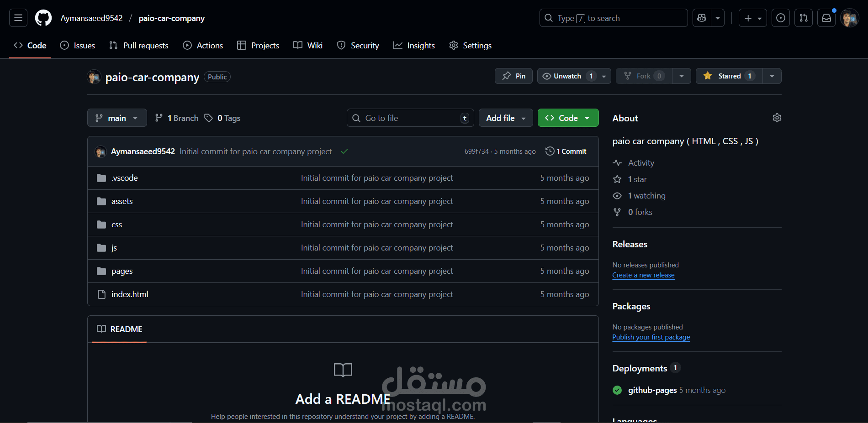Open the hamburger navigation menu
This screenshot has width=868, height=423.
18,18
